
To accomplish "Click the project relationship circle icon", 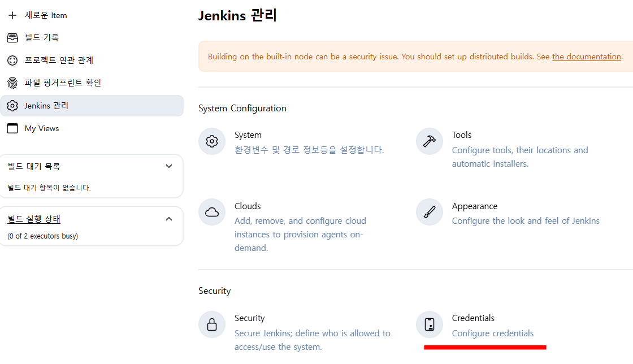I will 12,60.
